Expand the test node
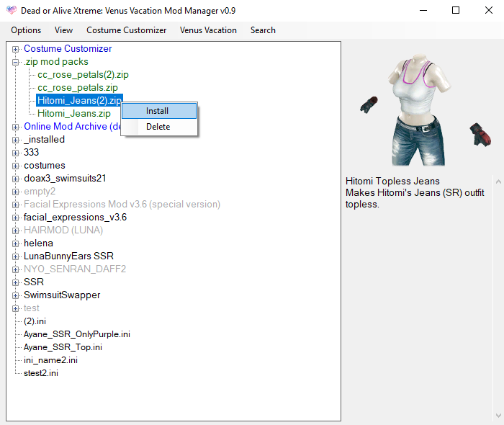Screen dimensions: 504x425 click(x=15, y=308)
